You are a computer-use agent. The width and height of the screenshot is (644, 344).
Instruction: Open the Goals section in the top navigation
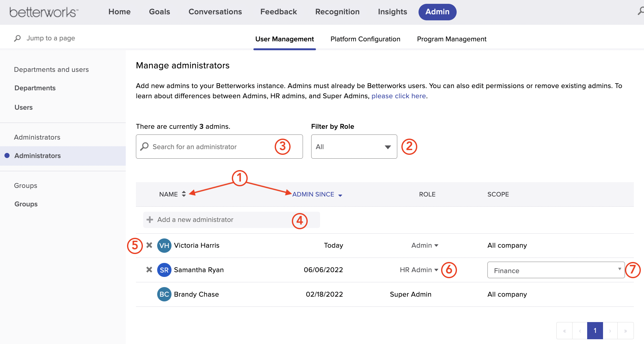pyautogui.click(x=159, y=12)
